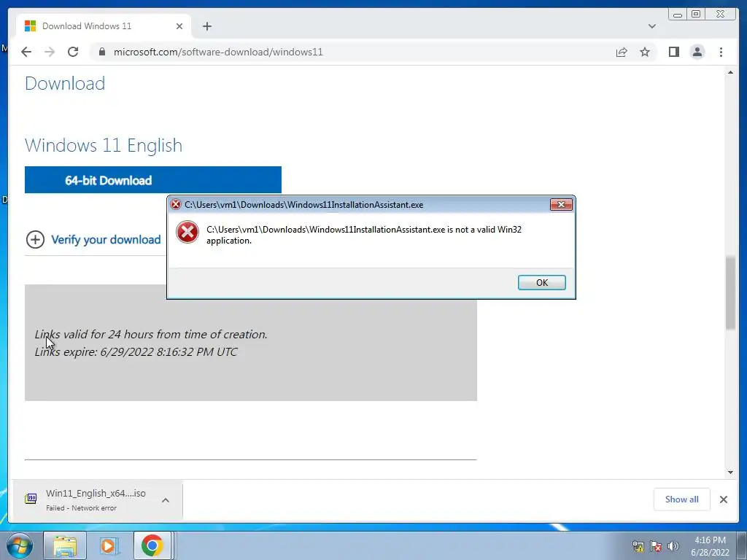This screenshot has width=747, height=560.
Task: Click the red error icon in dialog
Action: click(x=187, y=233)
